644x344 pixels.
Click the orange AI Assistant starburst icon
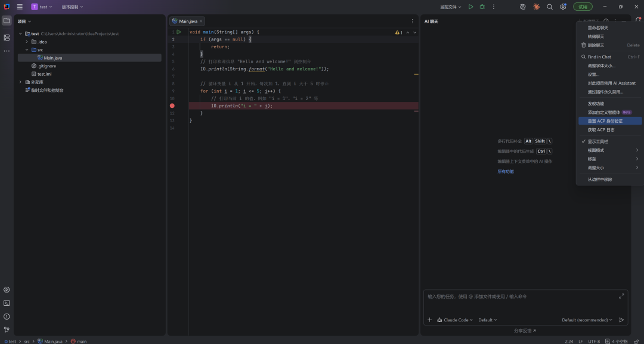point(536,7)
